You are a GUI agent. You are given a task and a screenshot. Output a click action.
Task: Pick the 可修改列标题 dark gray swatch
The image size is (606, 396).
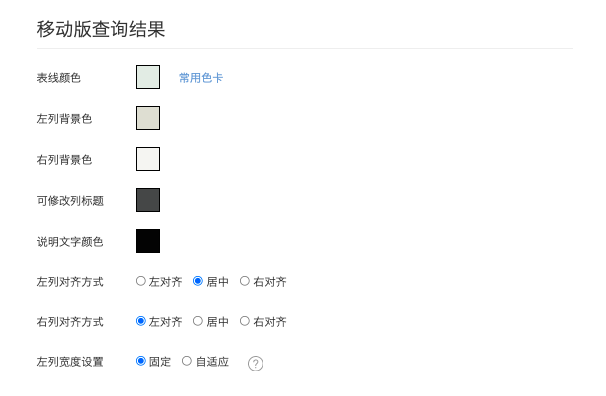point(148,200)
